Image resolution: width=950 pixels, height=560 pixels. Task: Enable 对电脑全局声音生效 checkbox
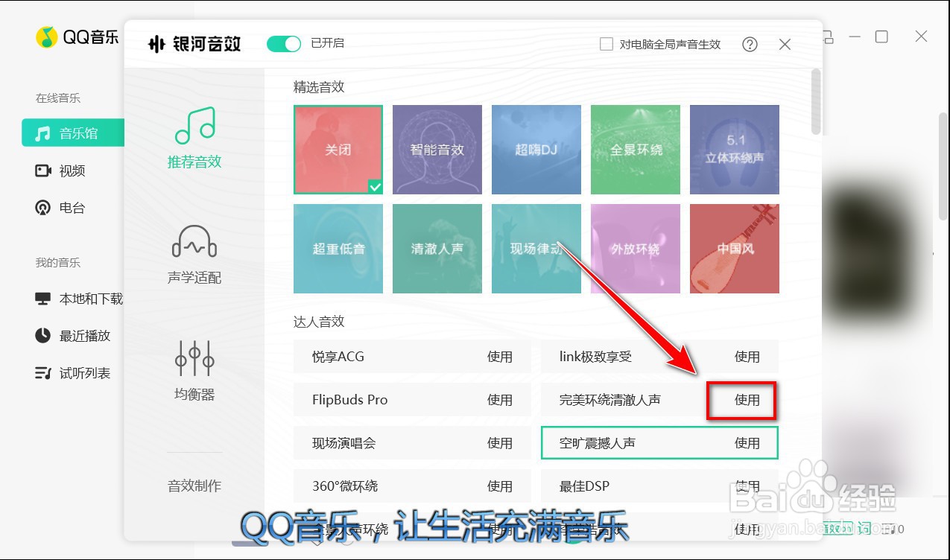607,44
